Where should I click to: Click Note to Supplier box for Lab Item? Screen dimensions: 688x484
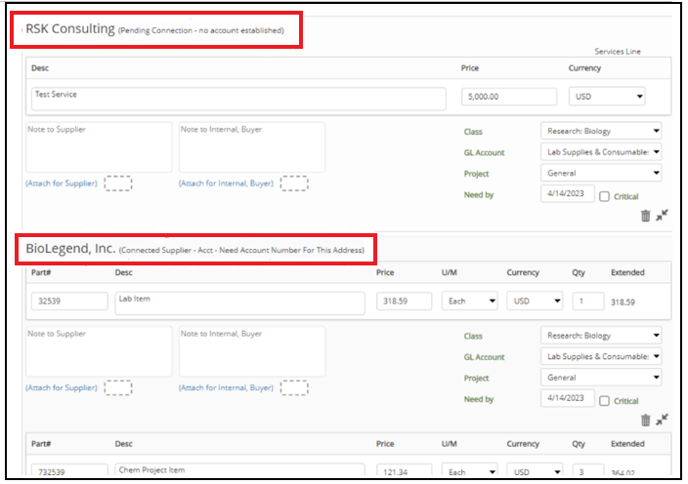coord(99,351)
